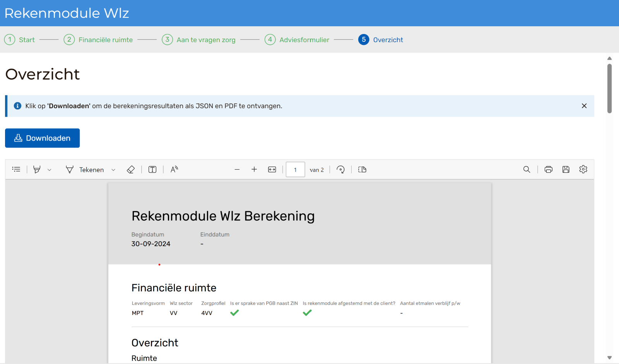
Task: Select the highlight marker tool
Action: [37, 169]
